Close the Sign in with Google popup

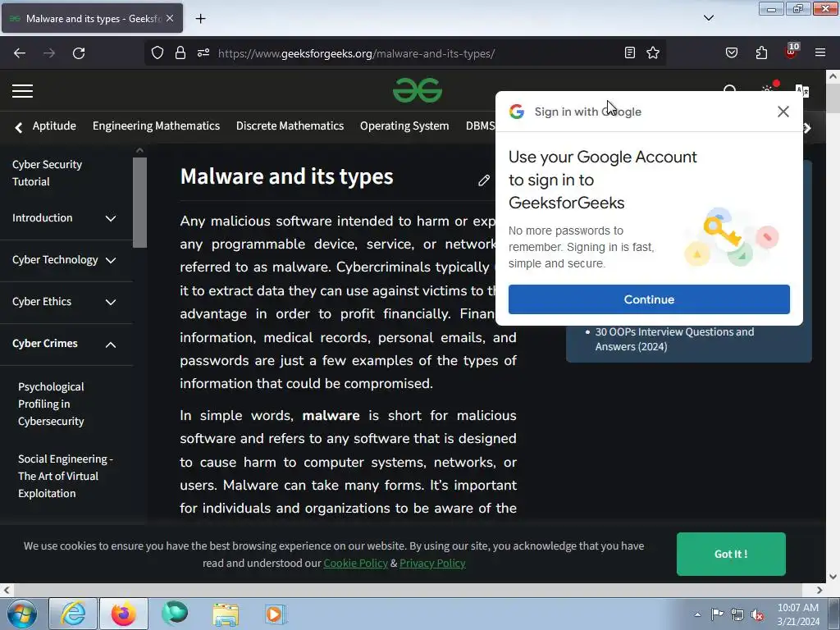pyautogui.click(x=783, y=112)
